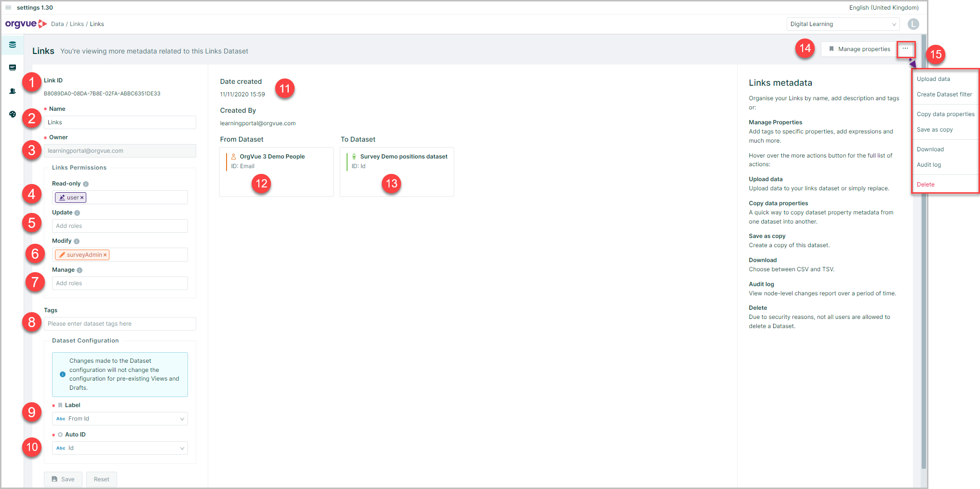Open Audit log from the actions menu

click(x=928, y=165)
